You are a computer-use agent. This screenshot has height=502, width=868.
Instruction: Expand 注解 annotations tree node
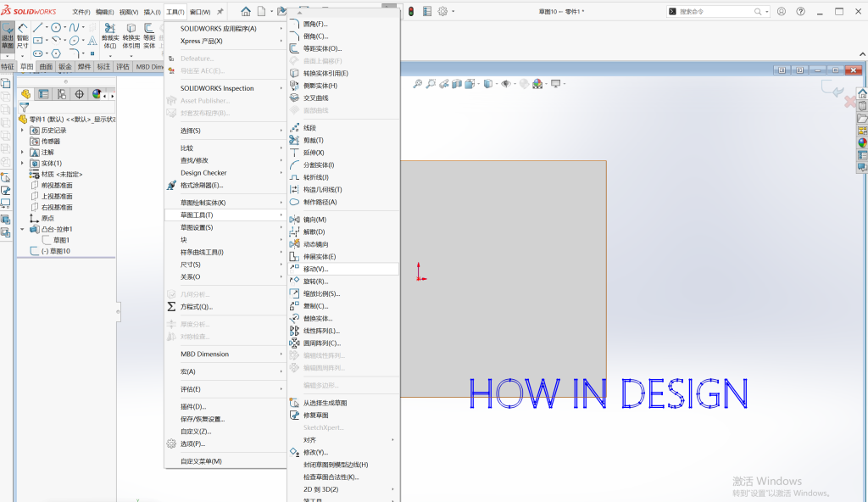click(x=23, y=153)
